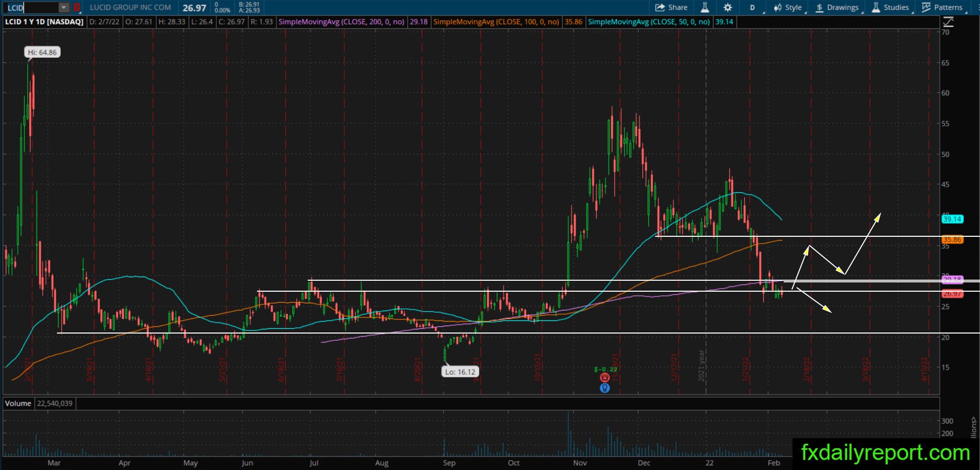Open the Drawings menu
Viewport: 980px width, 470px height.
click(837, 7)
